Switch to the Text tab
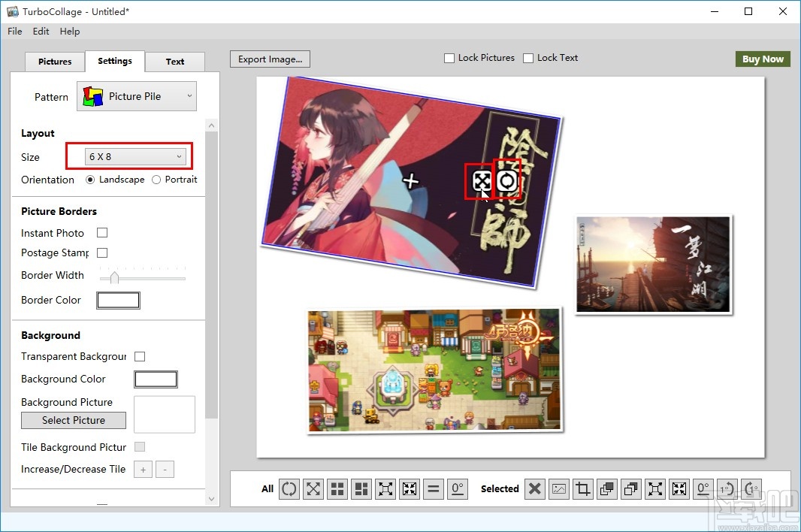 click(175, 62)
